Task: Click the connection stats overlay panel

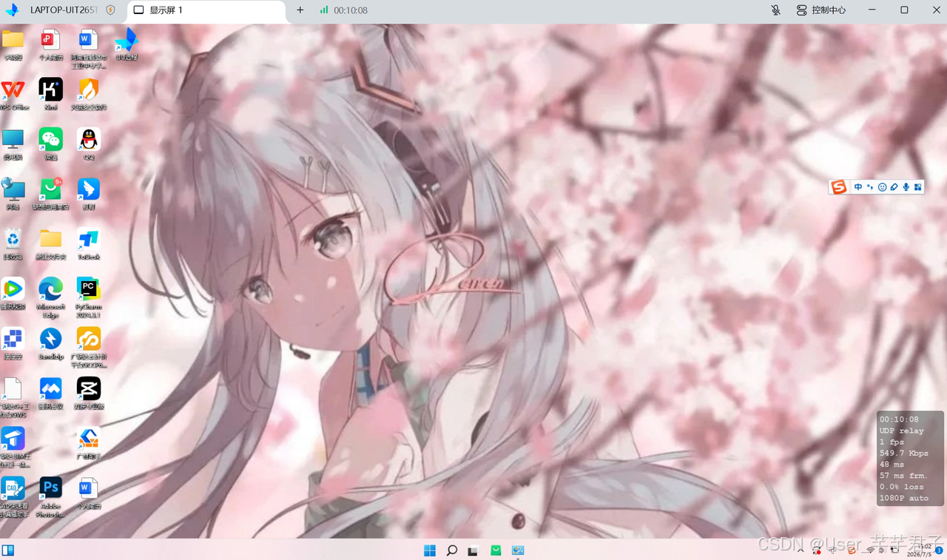Action: [909, 459]
